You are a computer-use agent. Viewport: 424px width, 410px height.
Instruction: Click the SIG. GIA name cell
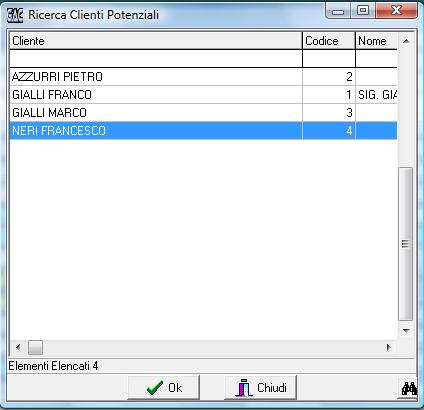point(377,95)
